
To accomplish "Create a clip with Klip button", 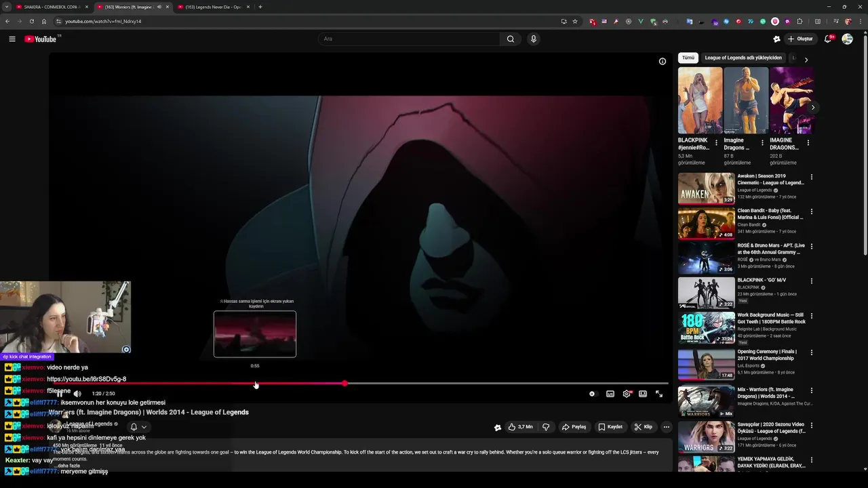I will [x=643, y=427].
